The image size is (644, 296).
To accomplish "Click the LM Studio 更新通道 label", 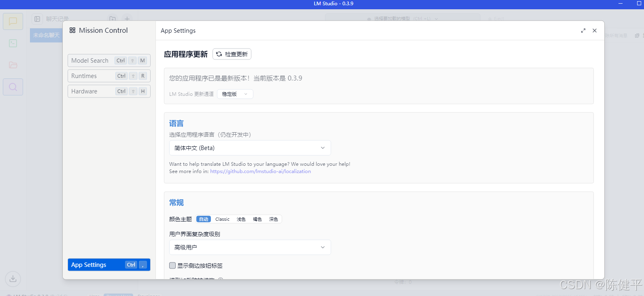I will 191,94.
